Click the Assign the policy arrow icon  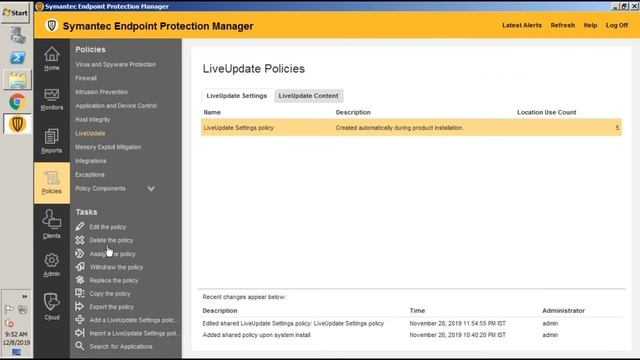click(80, 253)
